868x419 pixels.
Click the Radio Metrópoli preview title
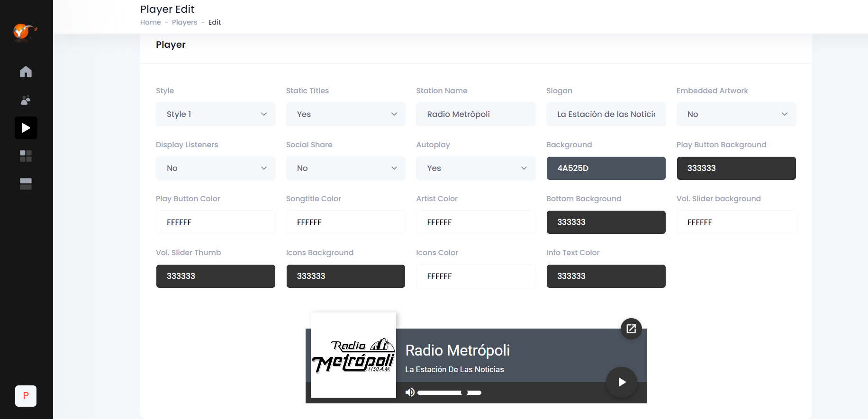[x=458, y=350]
